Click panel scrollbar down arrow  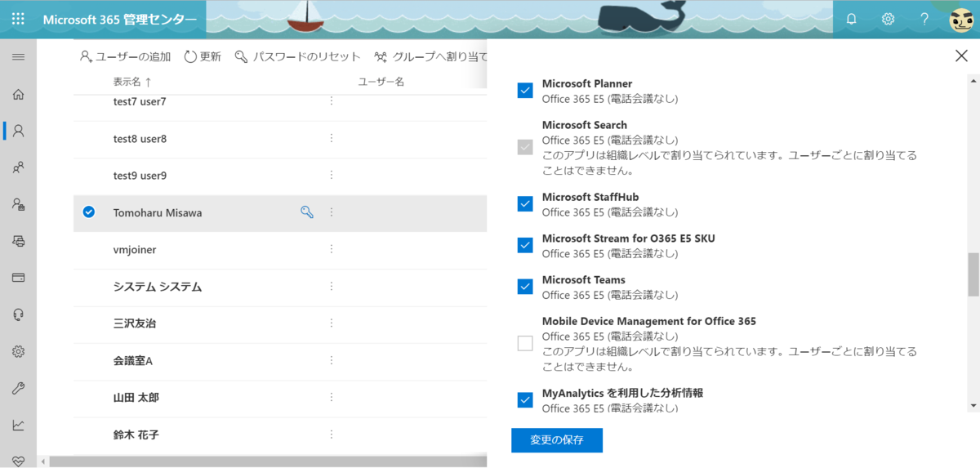click(x=973, y=405)
